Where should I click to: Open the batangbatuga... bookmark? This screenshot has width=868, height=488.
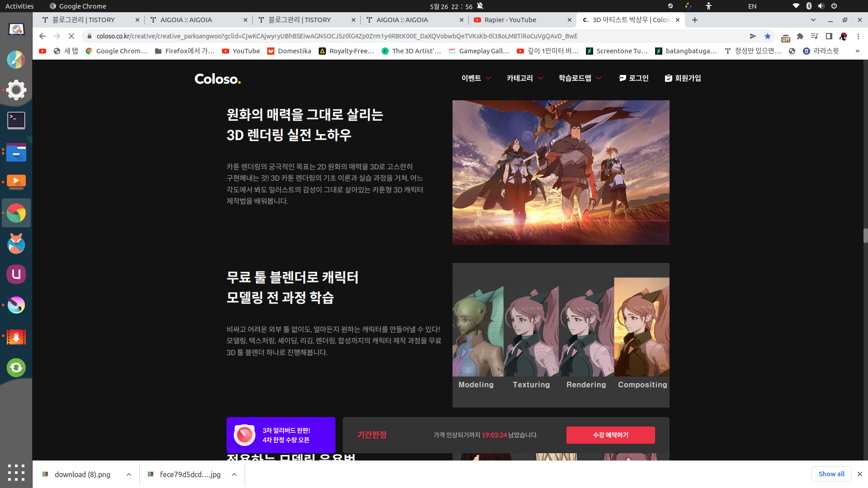click(686, 51)
